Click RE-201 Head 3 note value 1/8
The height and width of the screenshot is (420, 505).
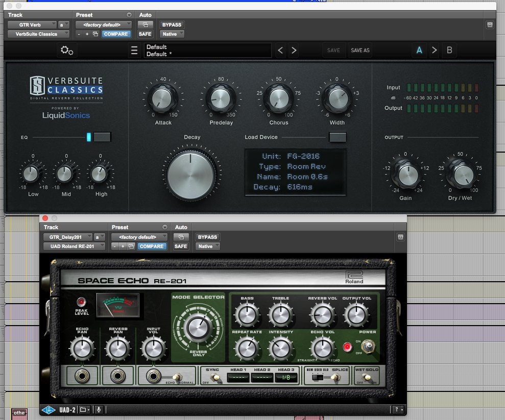point(286,378)
